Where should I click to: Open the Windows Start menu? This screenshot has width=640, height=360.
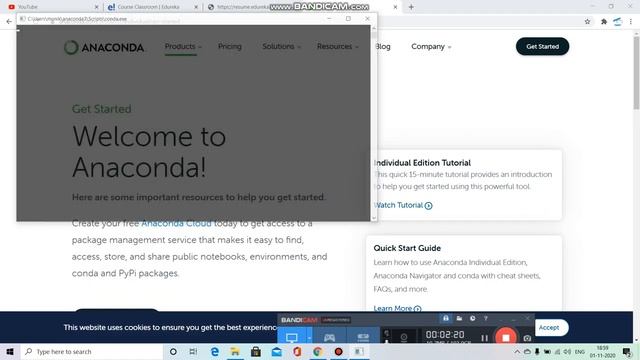pyautogui.click(x=10, y=351)
